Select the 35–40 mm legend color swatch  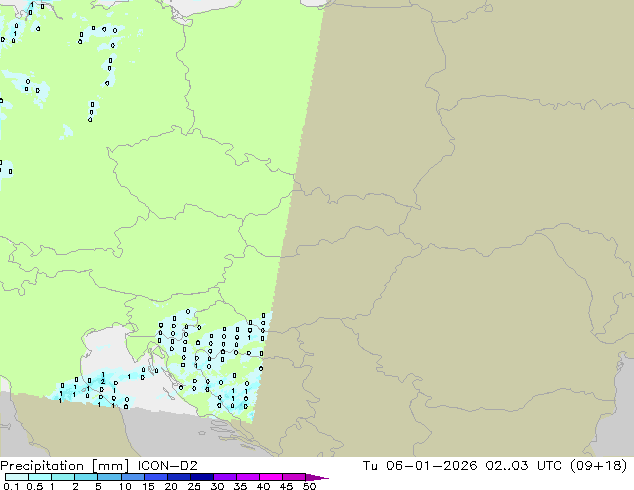[x=248, y=477]
